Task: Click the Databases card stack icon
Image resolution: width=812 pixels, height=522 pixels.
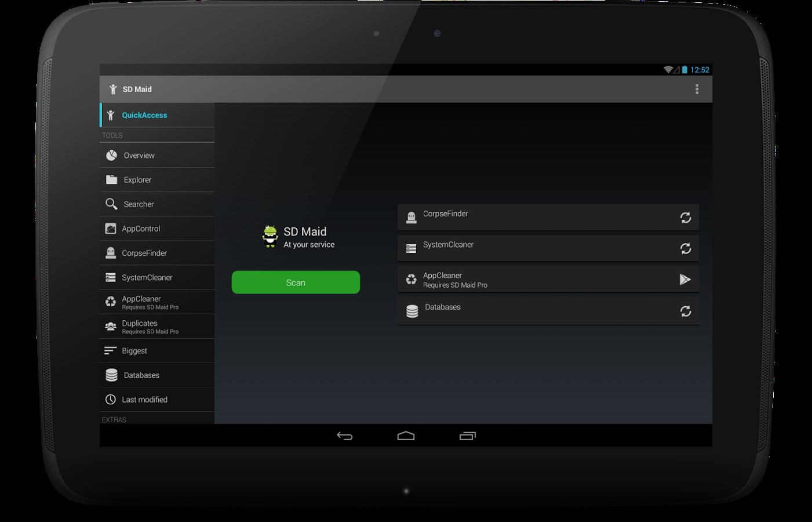Action: tap(412, 311)
